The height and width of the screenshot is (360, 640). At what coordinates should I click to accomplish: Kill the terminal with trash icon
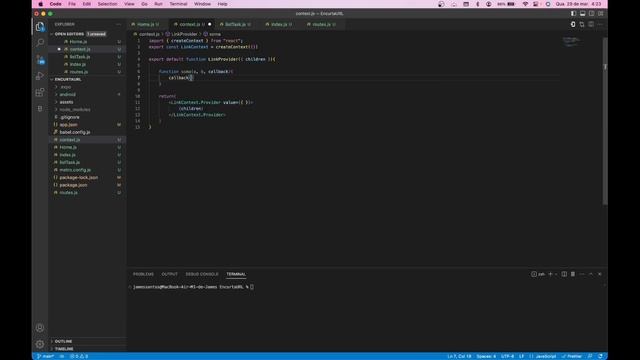(x=573, y=274)
